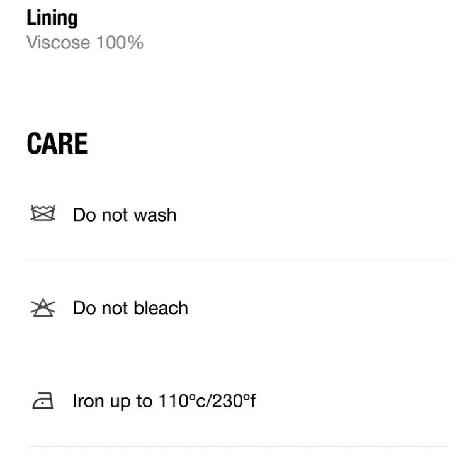
Task: Select the low-heat iron symbol
Action: click(43, 400)
